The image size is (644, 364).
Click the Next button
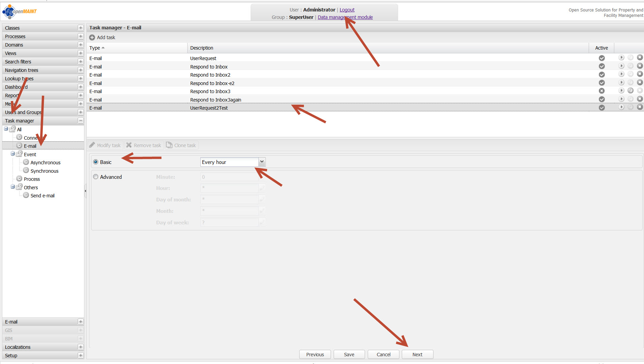click(417, 355)
